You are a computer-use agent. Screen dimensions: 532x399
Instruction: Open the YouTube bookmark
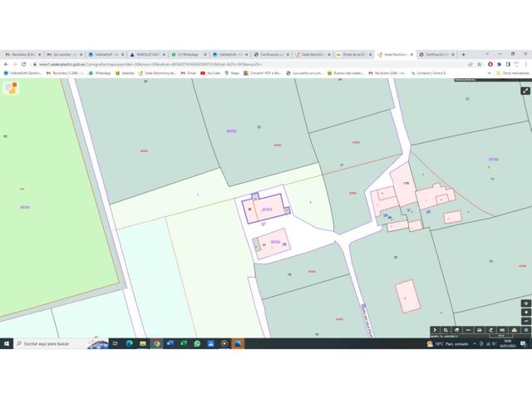point(212,73)
